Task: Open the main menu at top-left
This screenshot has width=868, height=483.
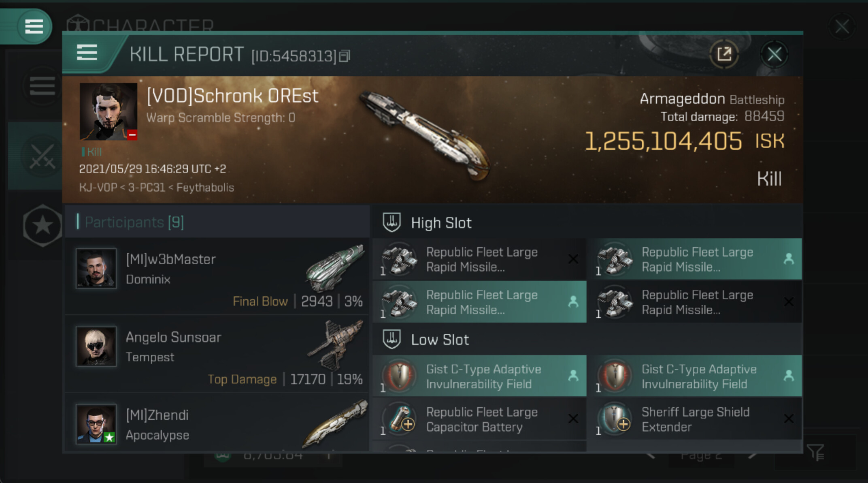Action: 34,26
